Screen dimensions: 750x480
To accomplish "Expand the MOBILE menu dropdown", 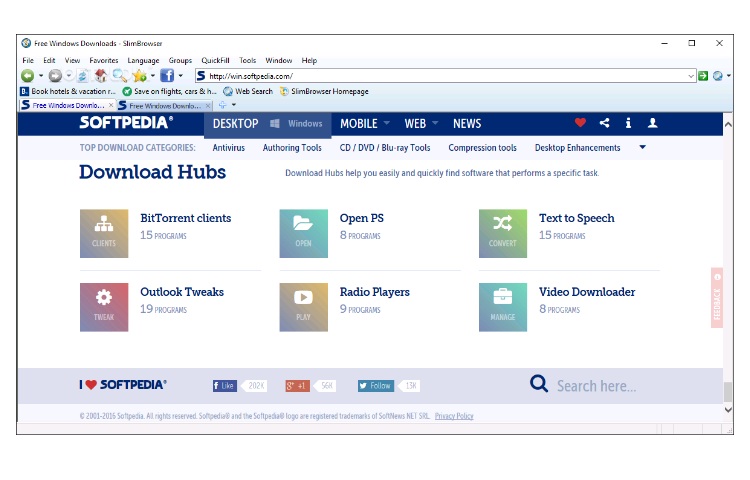I will click(x=386, y=123).
